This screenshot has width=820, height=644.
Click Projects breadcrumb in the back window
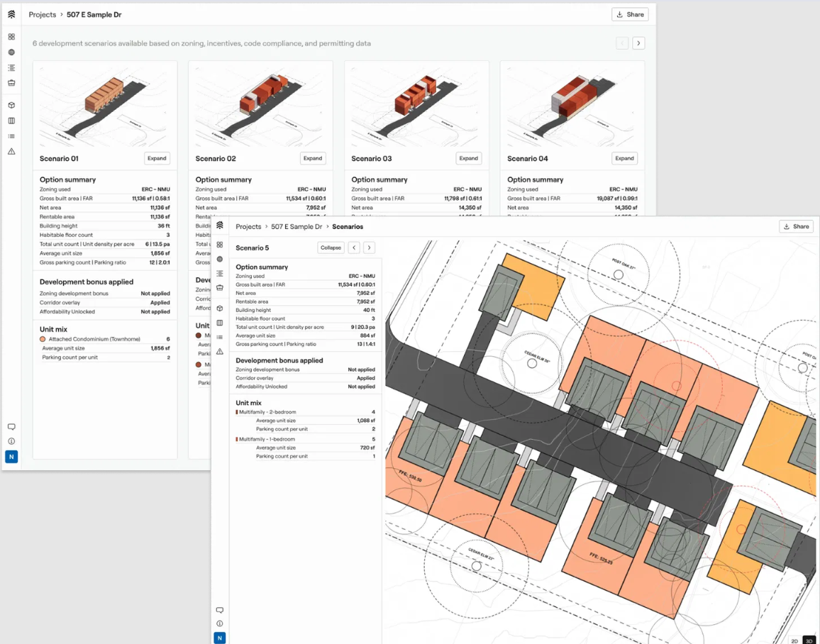(x=43, y=14)
